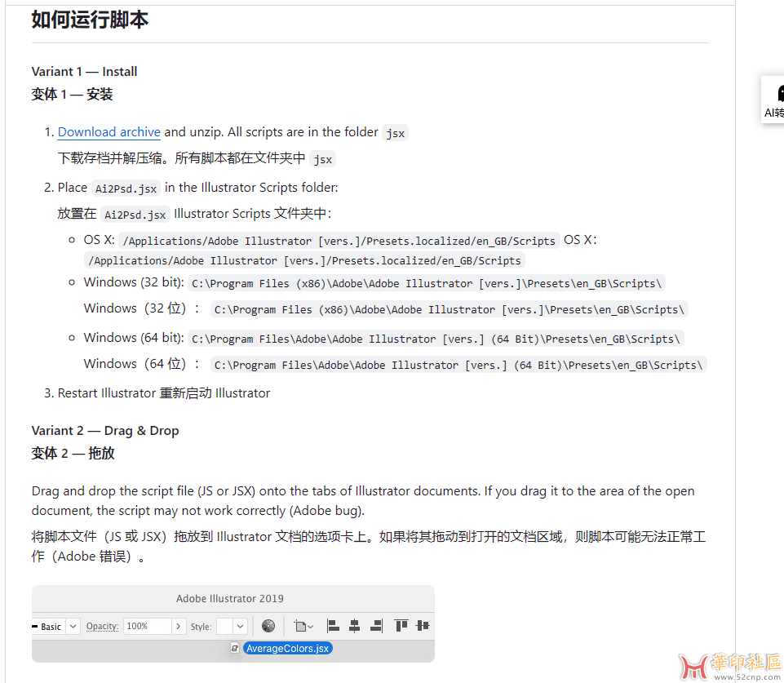Click the horizontal align left icon

point(333,626)
